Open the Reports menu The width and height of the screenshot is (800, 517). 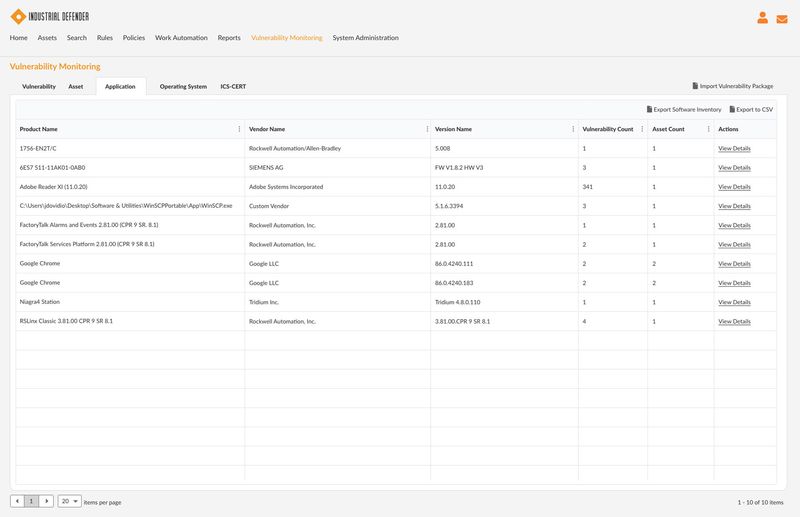coord(229,38)
